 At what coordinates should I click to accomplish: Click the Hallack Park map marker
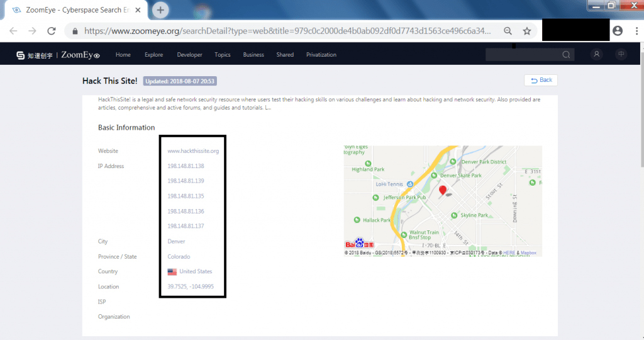357,220
